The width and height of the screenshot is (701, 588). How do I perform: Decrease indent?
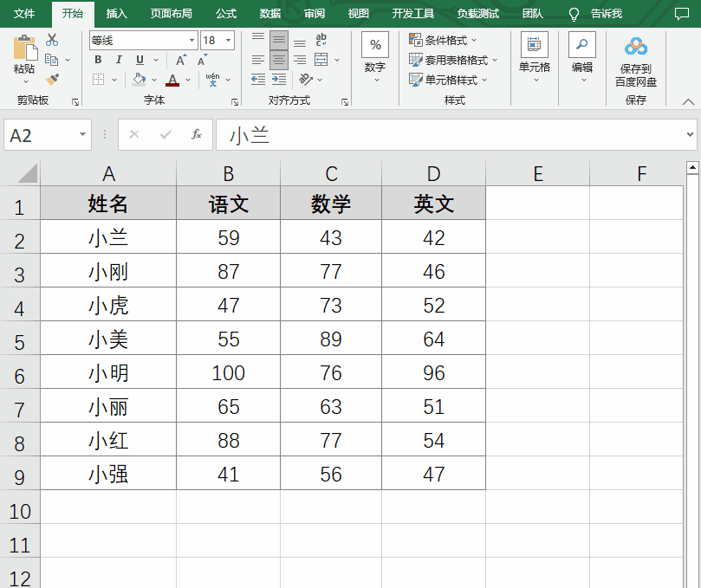[258, 80]
